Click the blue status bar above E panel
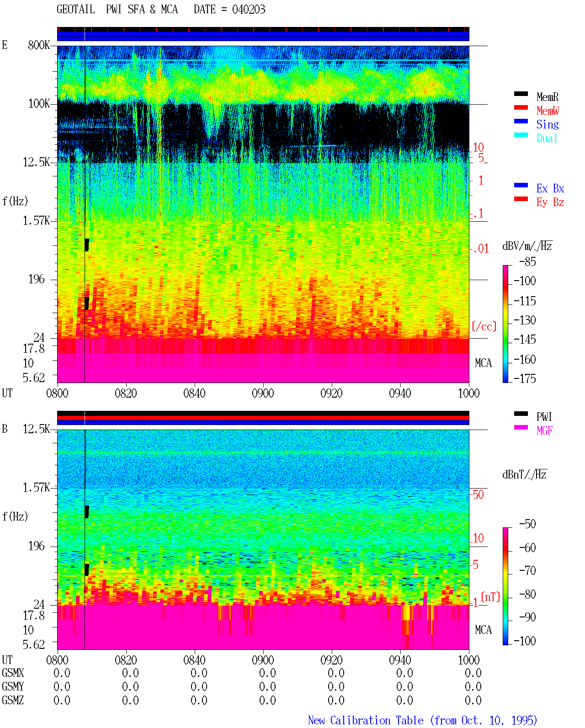Image resolution: width=585 pixels, height=728 pixels. coord(263,36)
